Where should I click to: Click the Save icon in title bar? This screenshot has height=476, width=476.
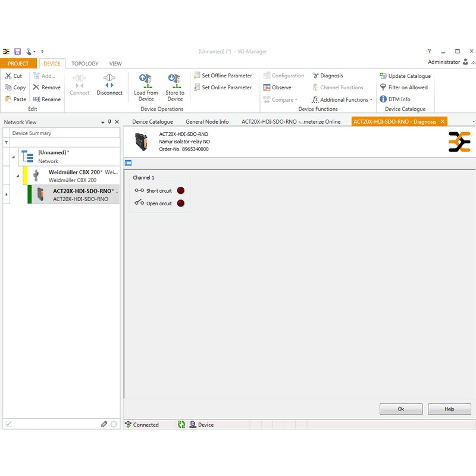(18, 51)
